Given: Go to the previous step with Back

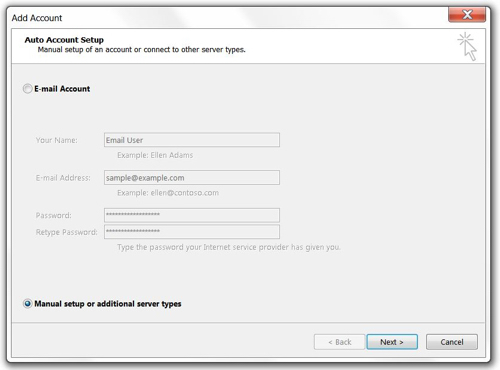Looking at the screenshot, I should [x=339, y=342].
